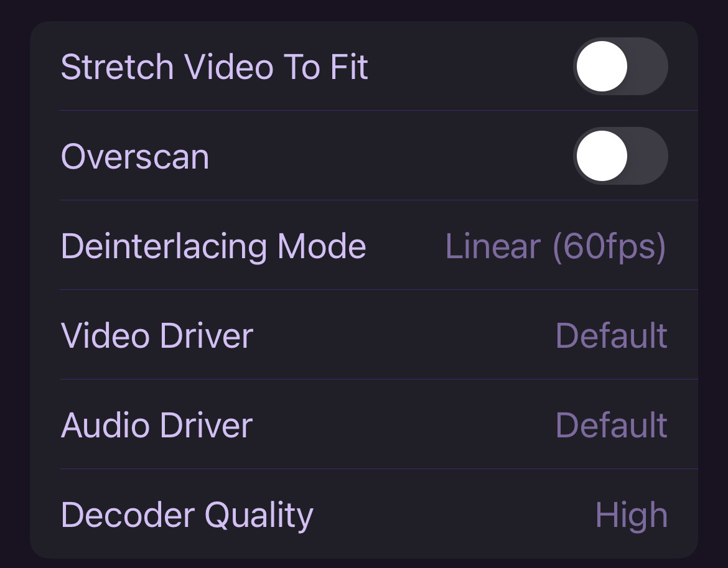Click the Linear (60fps) value

[555, 247]
